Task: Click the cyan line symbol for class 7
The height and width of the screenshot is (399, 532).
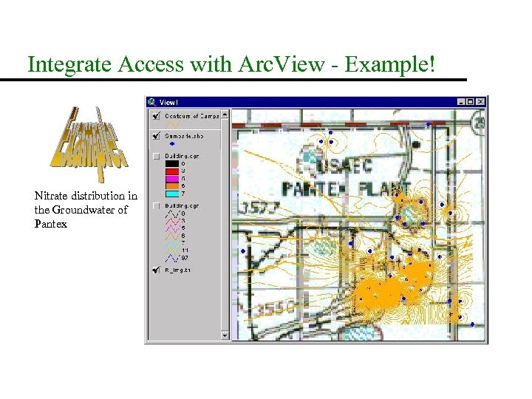Action: [172, 244]
